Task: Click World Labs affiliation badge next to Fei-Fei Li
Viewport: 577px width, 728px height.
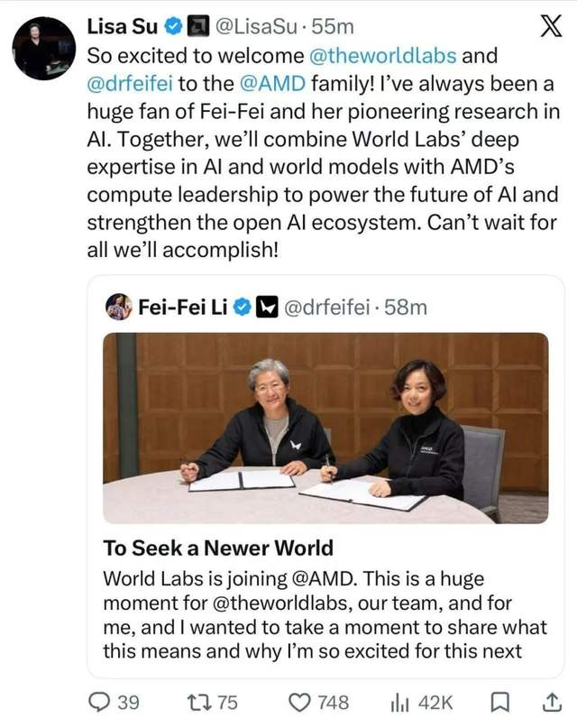Action: pyautogui.click(x=267, y=308)
